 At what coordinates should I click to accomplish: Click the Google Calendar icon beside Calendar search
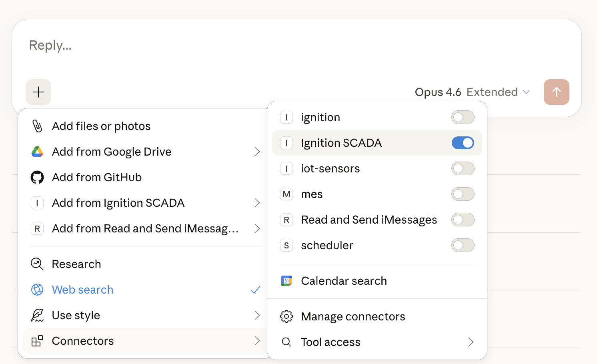286,281
